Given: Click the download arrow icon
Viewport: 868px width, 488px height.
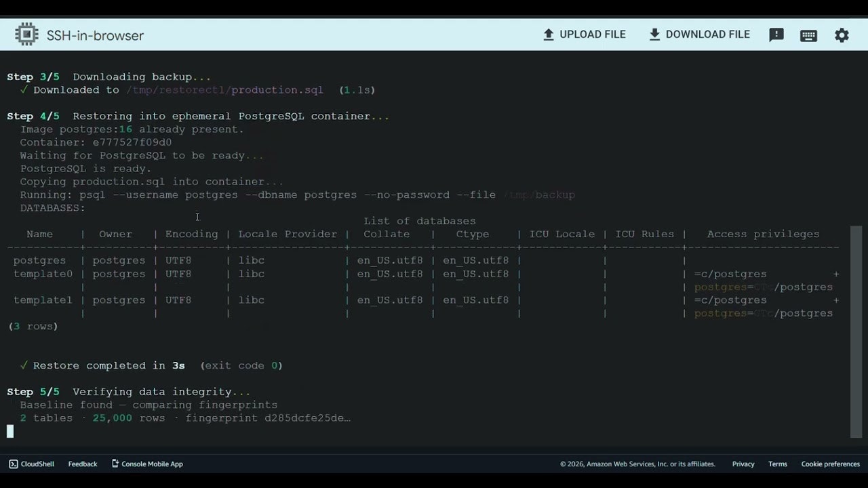Looking at the screenshot, I should coord(654,35).
